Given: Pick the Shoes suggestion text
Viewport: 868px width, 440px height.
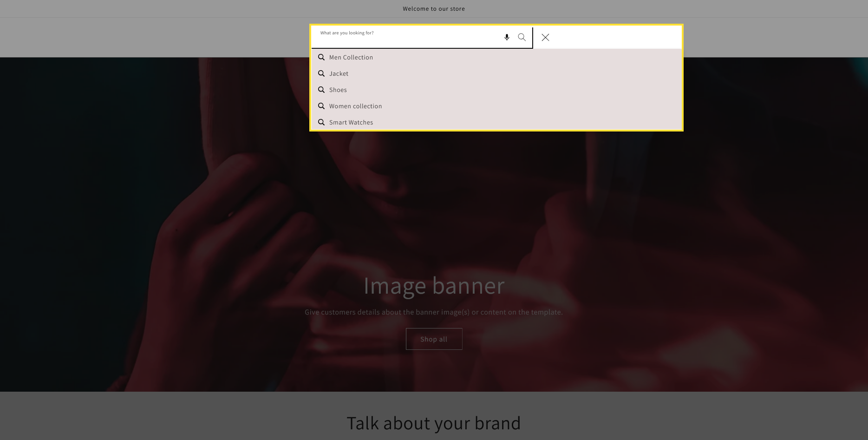Looking at the screenshot, I should click(338, 90).
